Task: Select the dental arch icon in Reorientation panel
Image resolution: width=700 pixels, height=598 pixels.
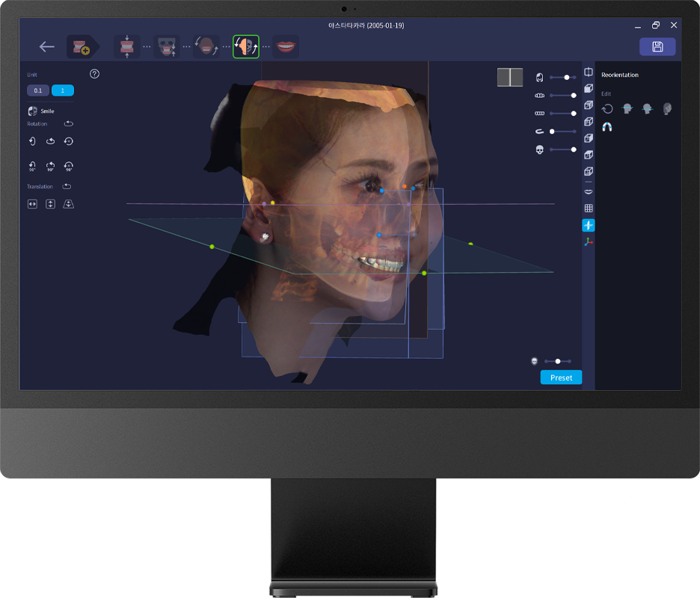Action: (607, 126)
